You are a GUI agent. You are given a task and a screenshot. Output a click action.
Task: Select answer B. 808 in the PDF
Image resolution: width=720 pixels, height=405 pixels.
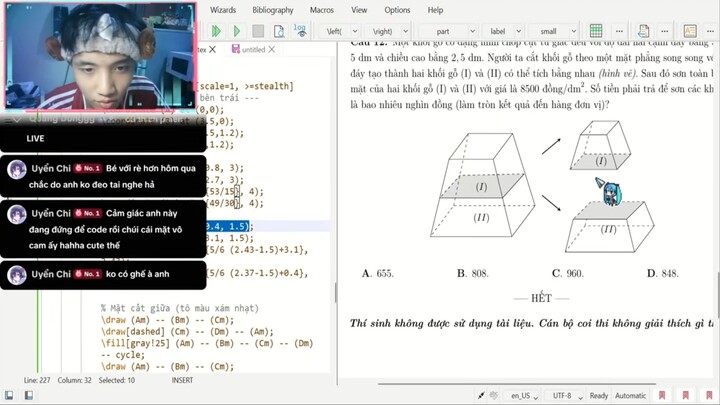click(x=472, y=274)
